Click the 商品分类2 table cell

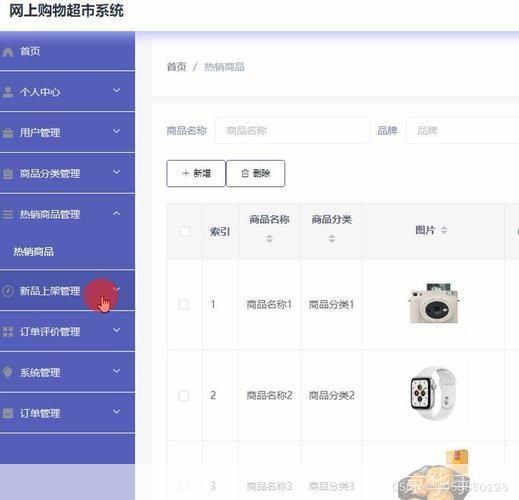coord(332,396)
